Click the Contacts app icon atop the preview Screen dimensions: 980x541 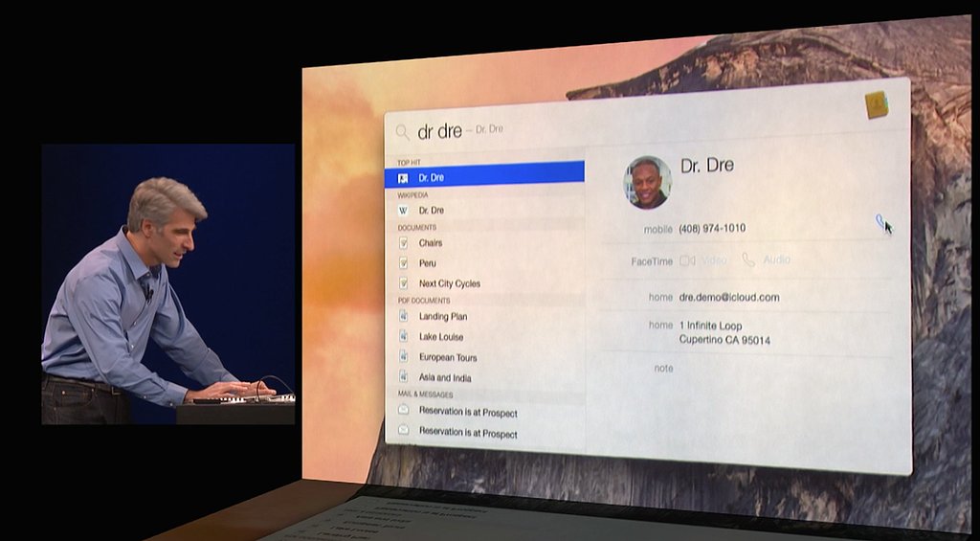pos(877,103)
